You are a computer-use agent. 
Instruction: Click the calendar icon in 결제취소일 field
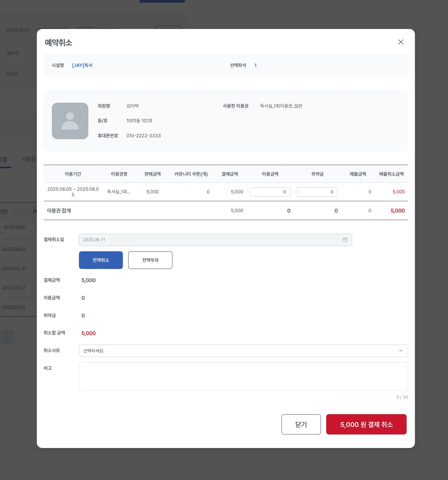click(345, 240)
